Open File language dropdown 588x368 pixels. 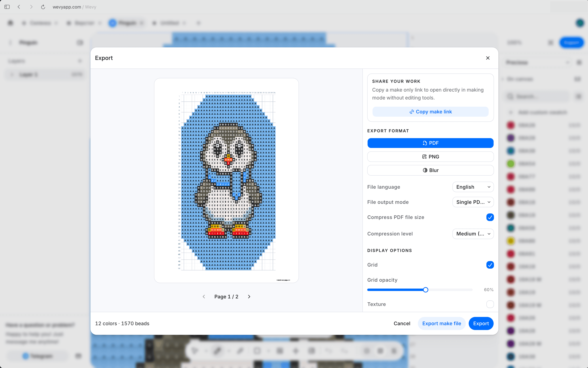473,187
